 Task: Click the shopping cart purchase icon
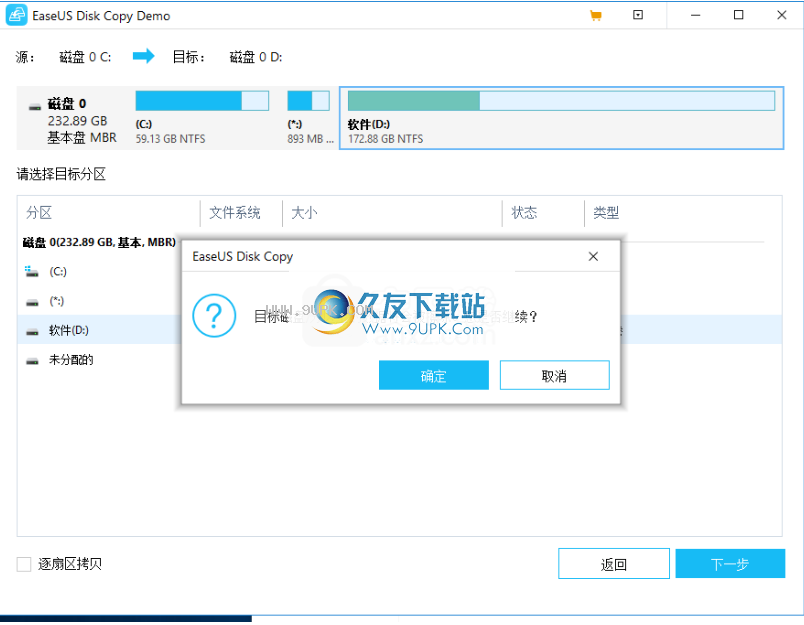click(x=595, y=15)
